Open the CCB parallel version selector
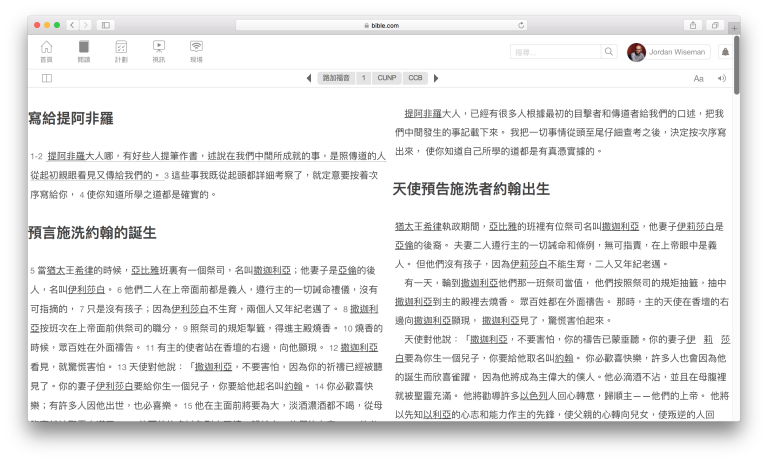Screen dimensions: 768x461 click(415, 77)
